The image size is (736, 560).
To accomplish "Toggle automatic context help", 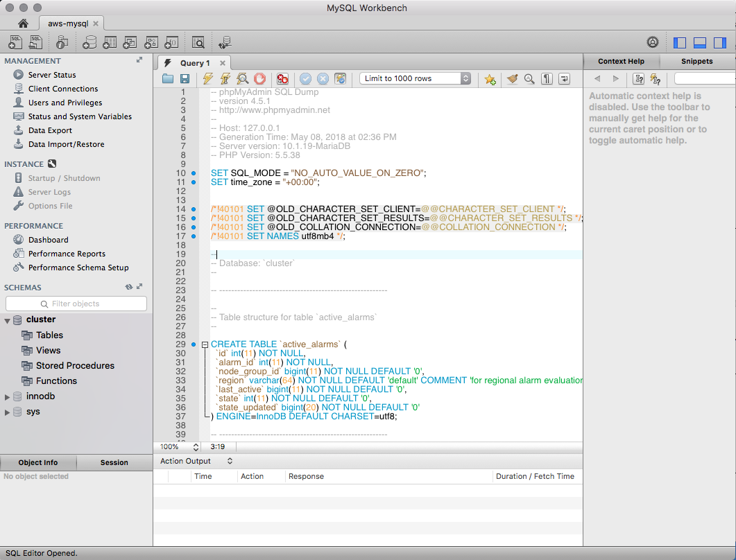I will pyautogui.click(x=656, y=79).
